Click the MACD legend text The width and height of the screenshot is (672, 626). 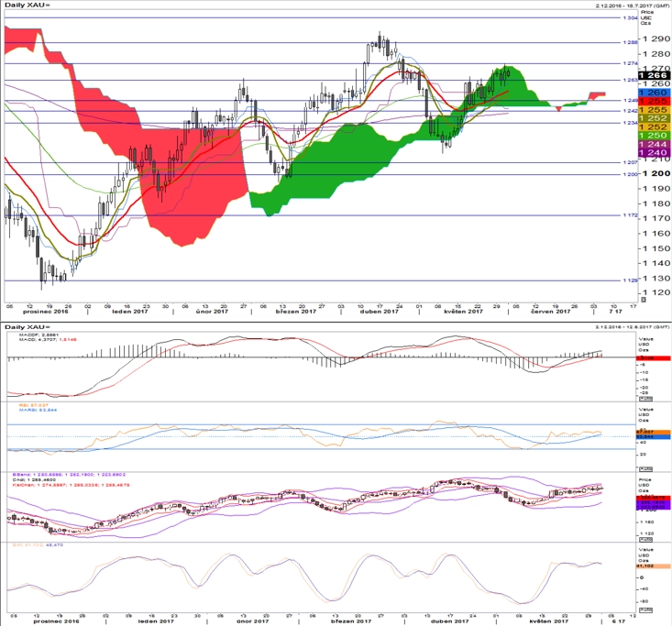(x=39, y=335)
